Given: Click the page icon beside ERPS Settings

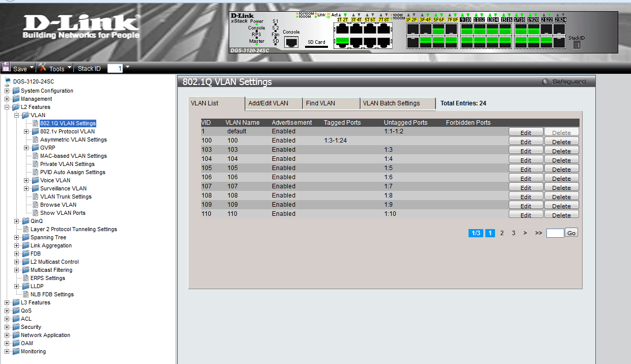Looking at the screenshot, I should (x=26, y=278).
